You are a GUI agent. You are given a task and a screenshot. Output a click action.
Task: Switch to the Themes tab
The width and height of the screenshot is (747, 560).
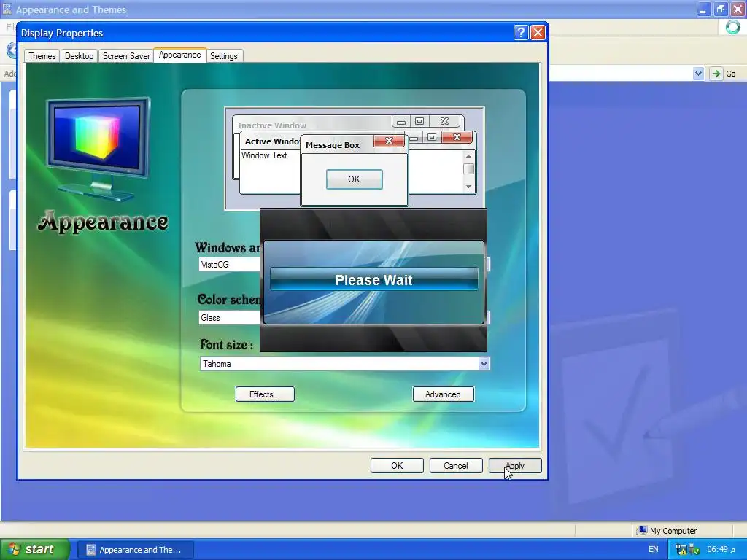pyautogui.click(x=42, y=56)
